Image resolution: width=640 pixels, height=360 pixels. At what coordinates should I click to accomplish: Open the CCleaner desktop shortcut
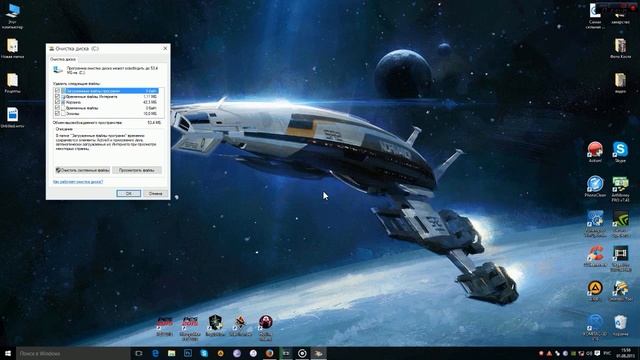[595, 256]
